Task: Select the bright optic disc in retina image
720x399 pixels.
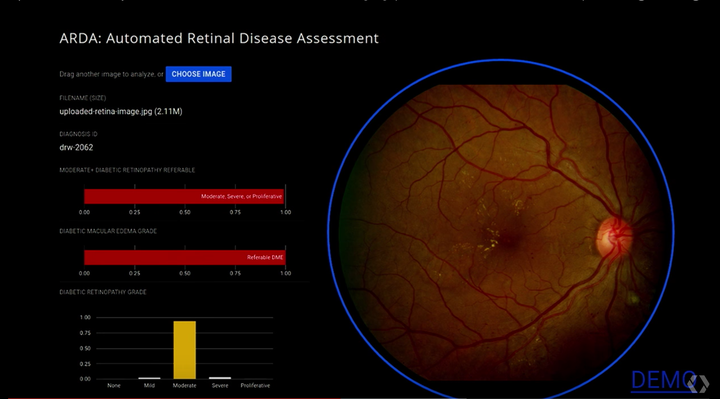Action: 613,237
